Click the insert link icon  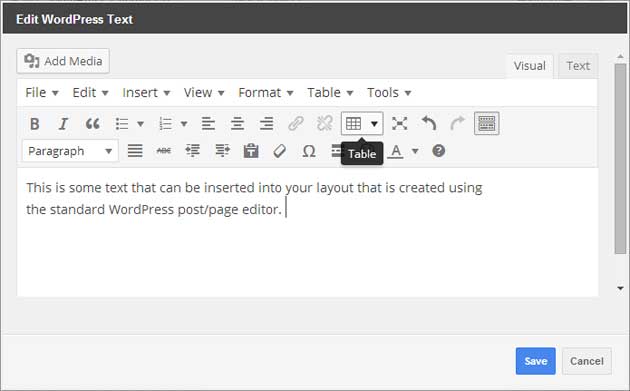(x=296, y=123)
